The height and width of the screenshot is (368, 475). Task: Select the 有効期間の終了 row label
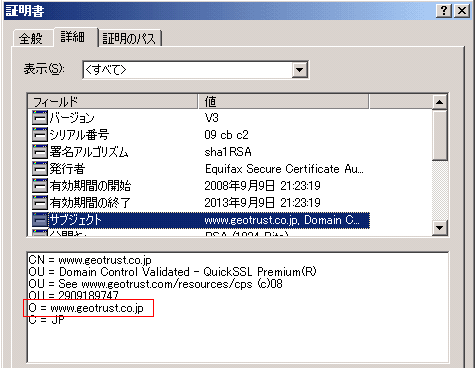(x=90, y=202)
